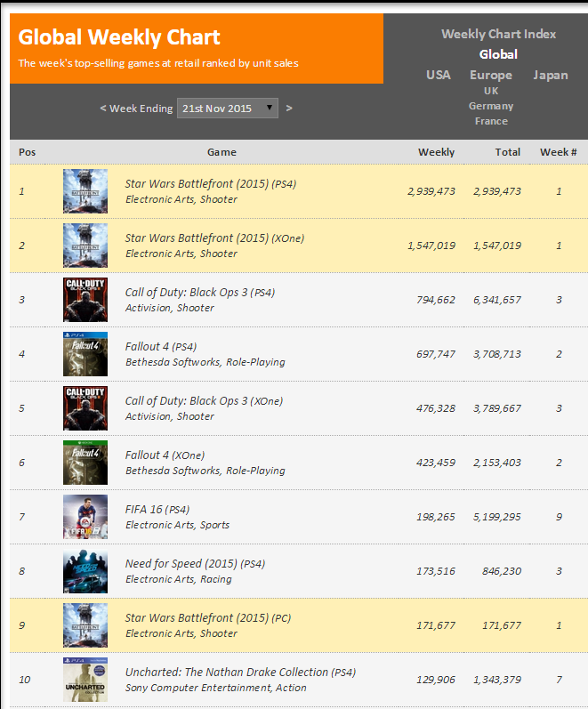Image resolution: width=588 pixels, height=709 pixels.
Task: Open Need for Speed (2015) (PS4) title
Action: [195, 564]
